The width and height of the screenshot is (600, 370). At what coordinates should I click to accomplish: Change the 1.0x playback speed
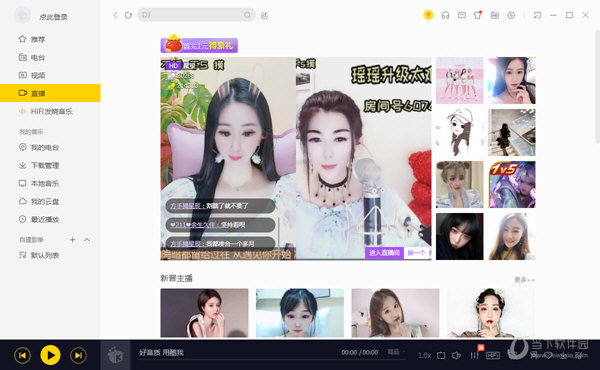pyautogui.click(x=424, y=355)
